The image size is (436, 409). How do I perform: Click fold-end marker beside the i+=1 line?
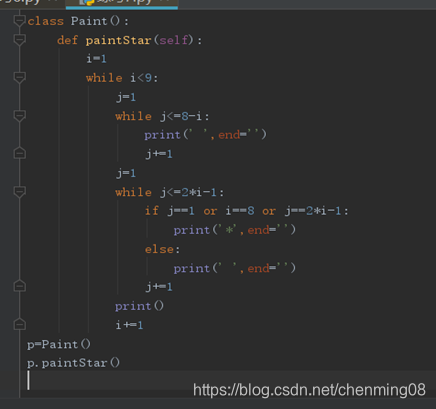pos(19,324)
